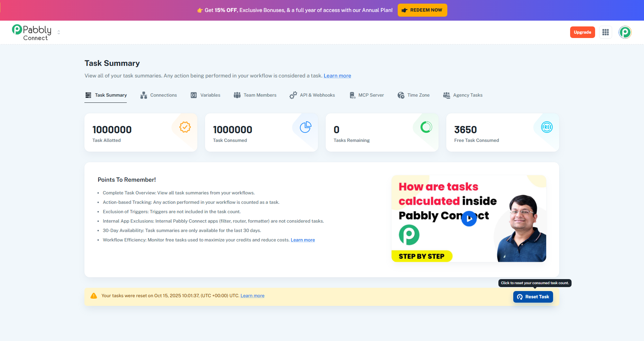Open the Variables tab
644x341 pixels.
tap(205, 95)
